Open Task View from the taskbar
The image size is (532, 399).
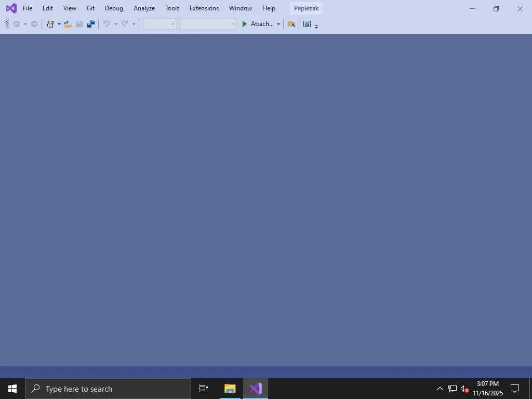click(x=204, y=389)
